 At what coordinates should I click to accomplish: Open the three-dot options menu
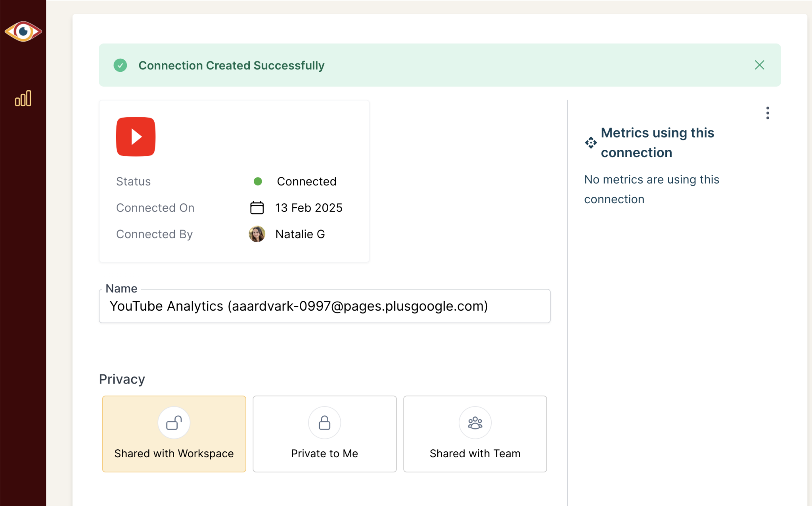768,113
